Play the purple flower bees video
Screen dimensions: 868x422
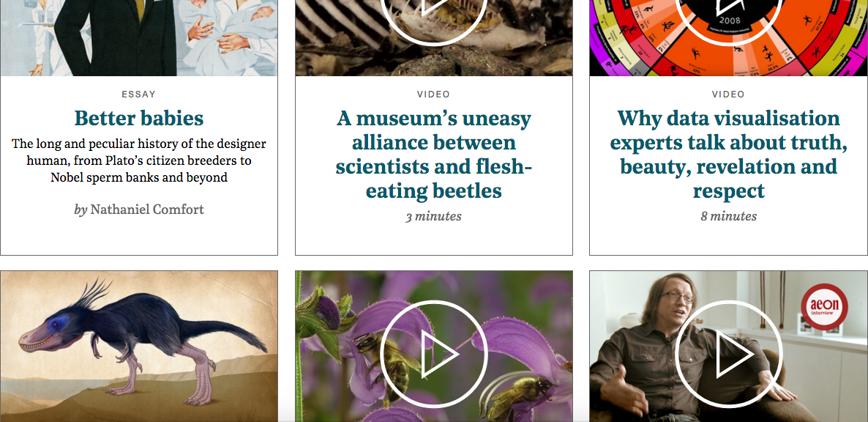(434, 355)
